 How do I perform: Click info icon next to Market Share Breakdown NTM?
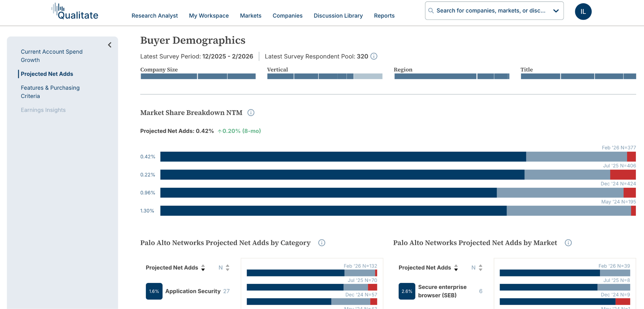click(x=251, y=113)
